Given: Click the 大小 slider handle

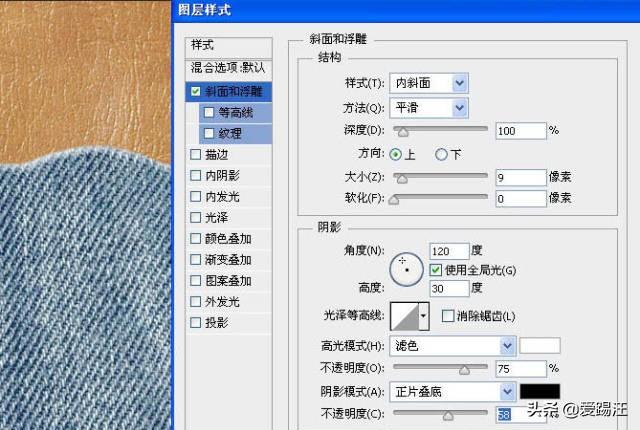Looking at the screenshot, I should [x=402, y=179].
